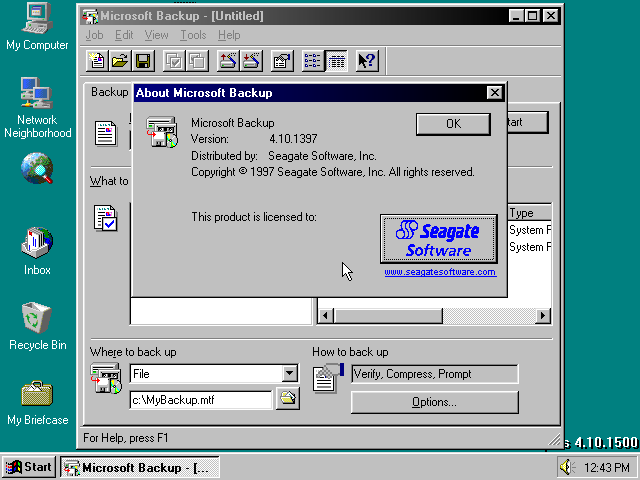Click the select-all checkmark toolbar icon

tap(174, 61)
